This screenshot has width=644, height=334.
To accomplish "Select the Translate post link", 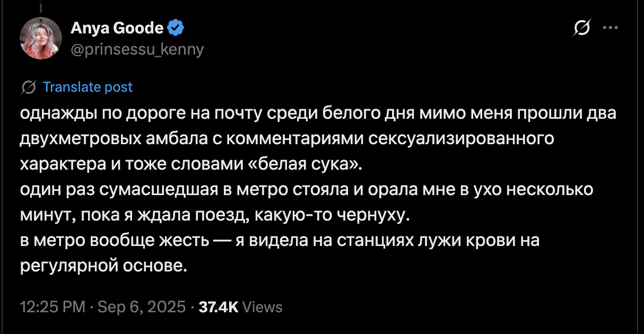I will coord(88,87).
